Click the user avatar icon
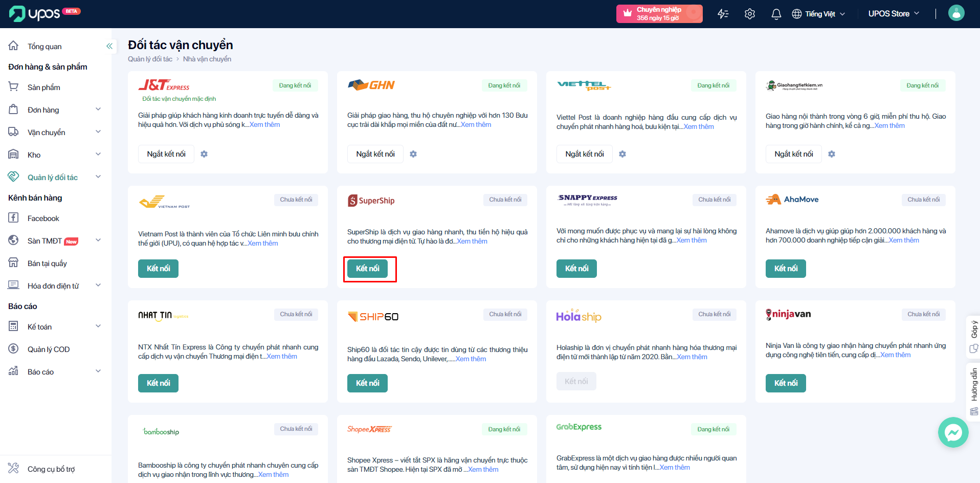Screen dimensions: 980x483 tap(956, 13)
